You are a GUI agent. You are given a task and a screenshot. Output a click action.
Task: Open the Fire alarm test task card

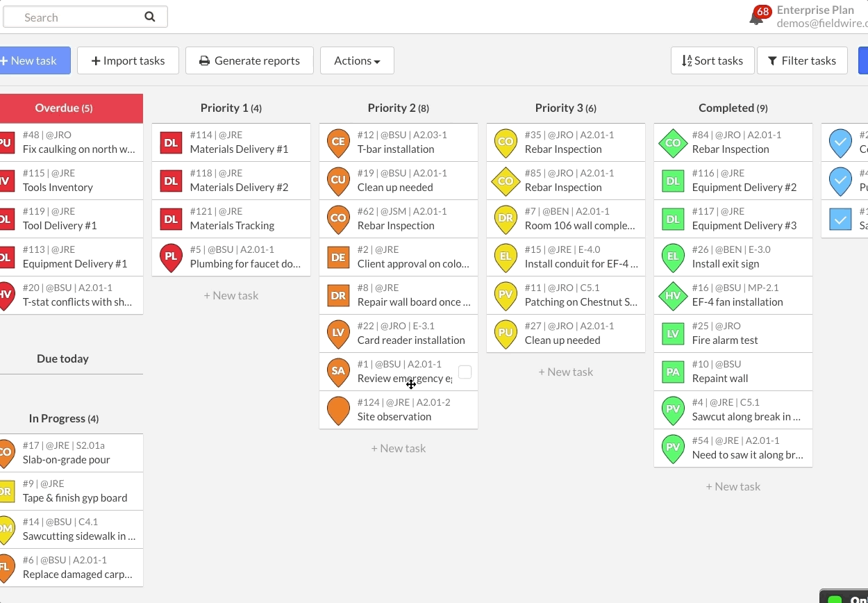pos(743,333)
